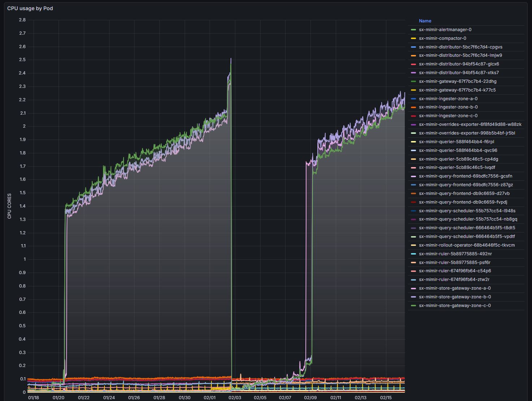This screenshot has width=532, height=401.
Task: Change color via the sx-mimir-store-gateway-zone-c-0 swatch
Action: click(413, 306)
